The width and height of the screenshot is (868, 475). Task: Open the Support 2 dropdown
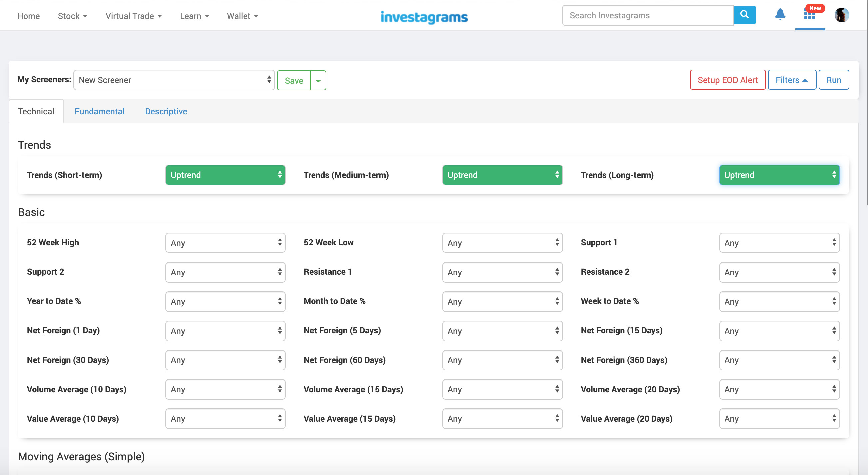click(x=225, y=272)
